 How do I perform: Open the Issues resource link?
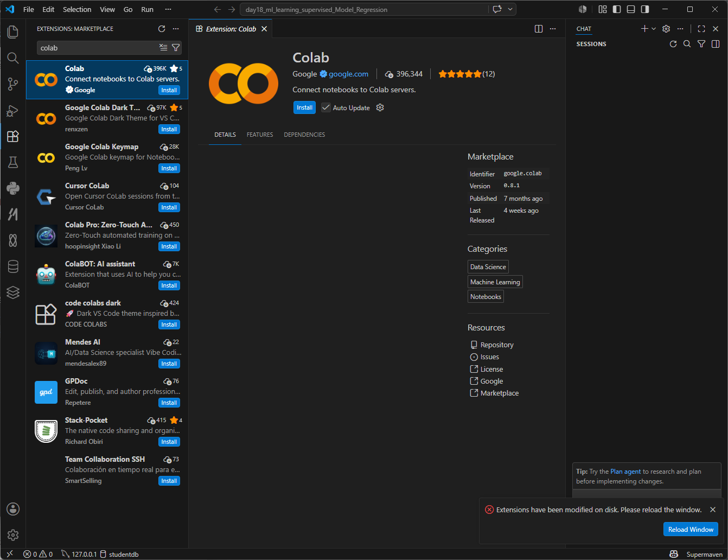click(x=490, y=357)
